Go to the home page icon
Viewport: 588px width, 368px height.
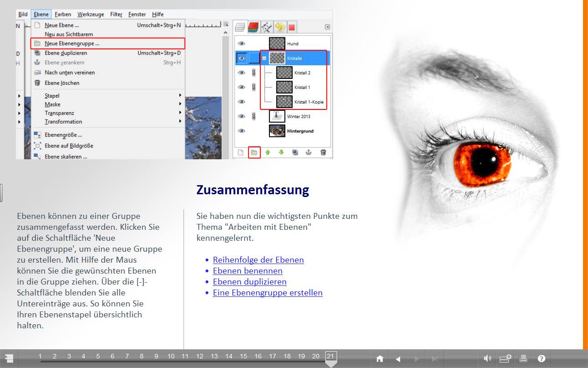click(x=380, y=359)
